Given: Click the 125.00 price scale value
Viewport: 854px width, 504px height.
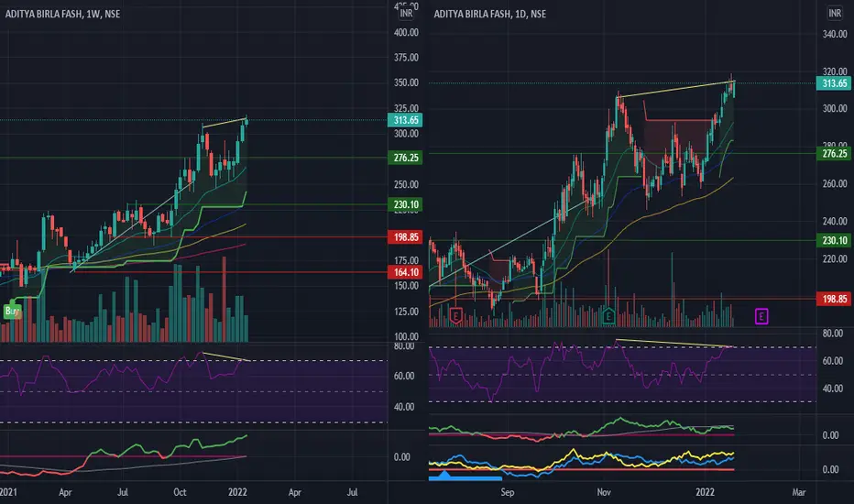Looking at the screenshot, I should tap(406, 312).
